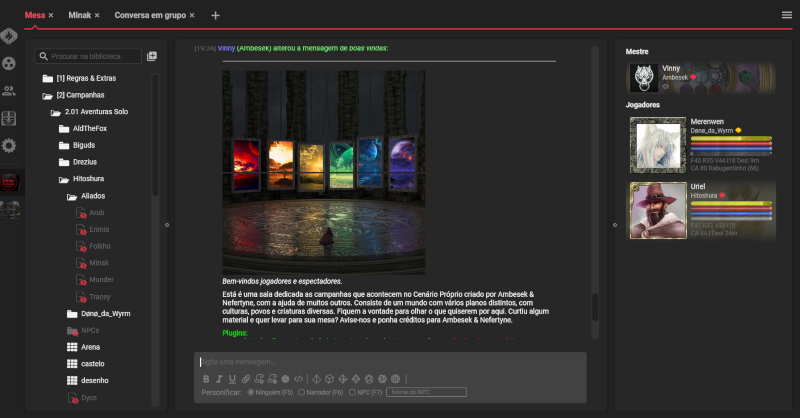The height and width of the screenshot is (418, 800).
Task: Click the yellow status badge by Døno_da_Wyrm
Action: click(738, 130)
